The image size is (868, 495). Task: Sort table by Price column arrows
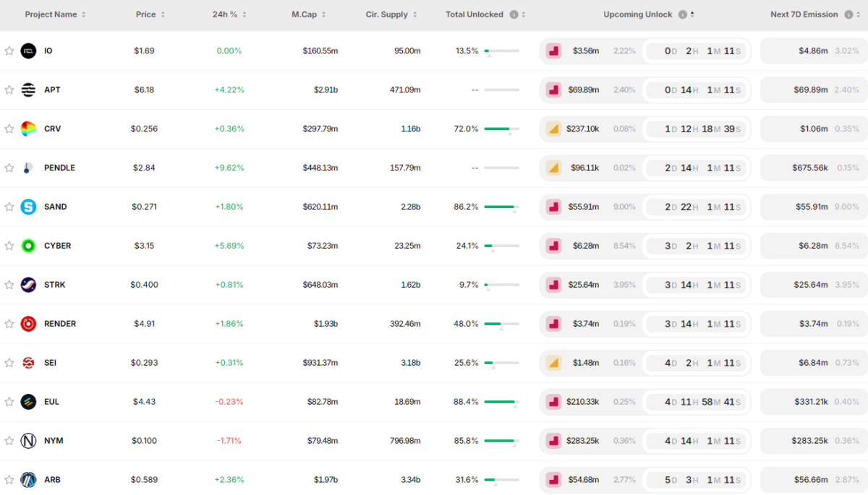(x=163, y=14)
